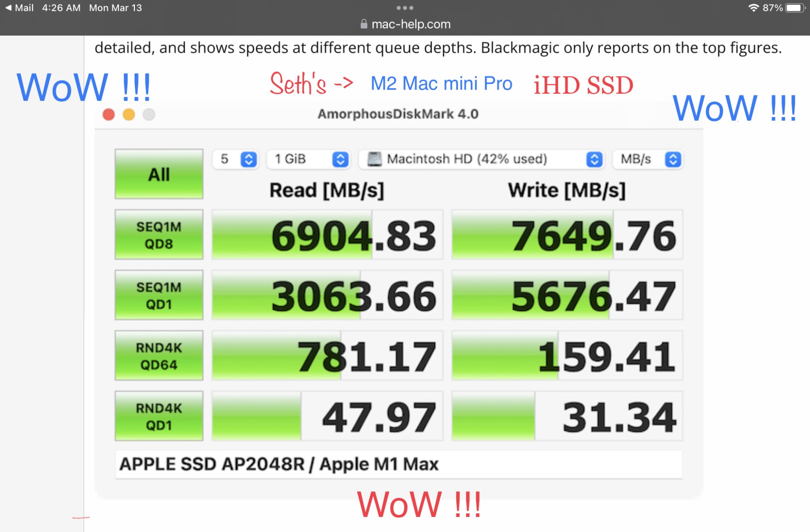Start the RND4K QD1 benchmark
810x532 pixels.
pos(159,416)
